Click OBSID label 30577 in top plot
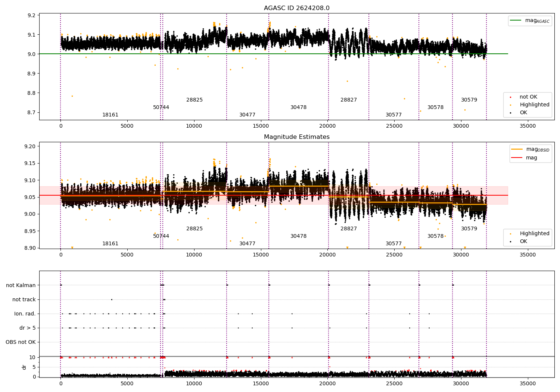This screenshot has height=392, width=560. (x=394, y=115)
